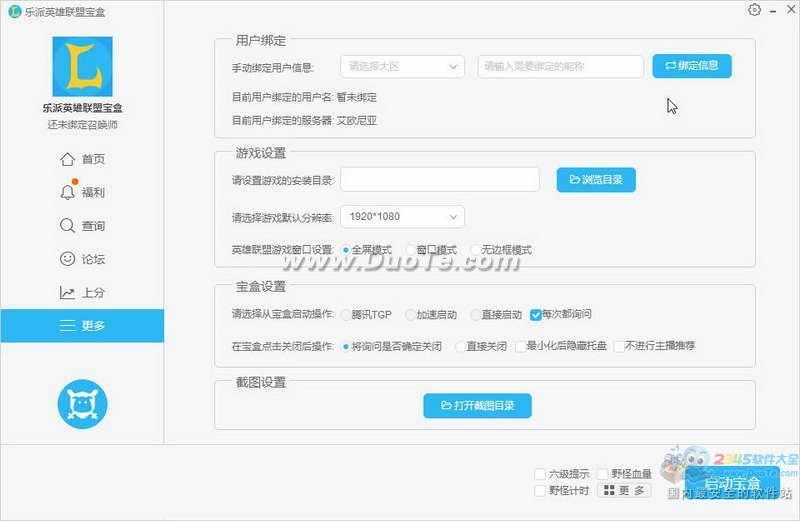
Task: Uncheck the 每次都询问 checkbox
Action: point(536,314)
